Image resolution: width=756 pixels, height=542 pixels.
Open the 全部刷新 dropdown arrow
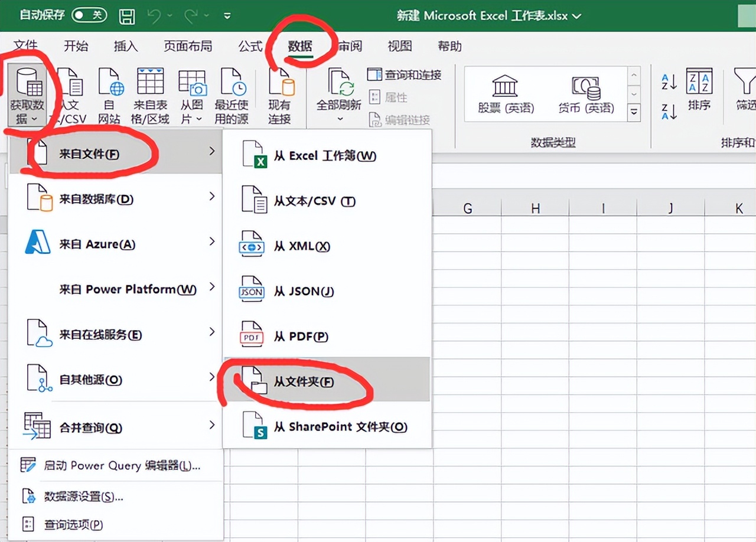(340, 119)
